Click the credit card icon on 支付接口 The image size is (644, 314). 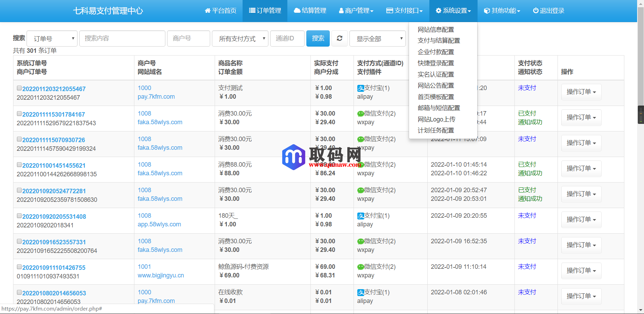click(389, 11)
